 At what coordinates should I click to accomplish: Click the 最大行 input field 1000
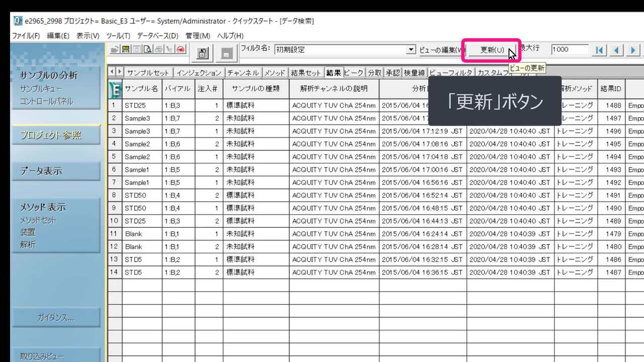coord(570,49)
